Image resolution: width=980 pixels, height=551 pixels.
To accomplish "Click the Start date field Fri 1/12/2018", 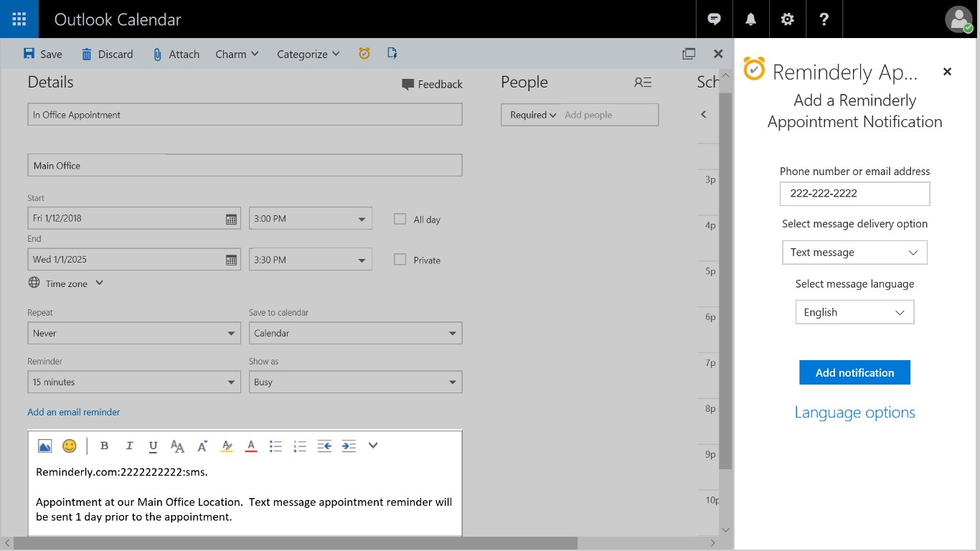I will (x=134, y=219).
